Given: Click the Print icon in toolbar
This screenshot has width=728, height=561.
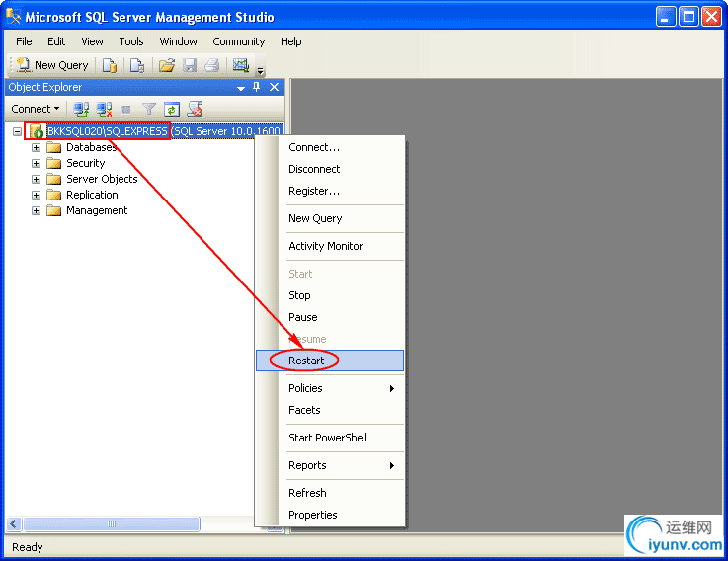Looking at the screenshot, I should [212, 65].
